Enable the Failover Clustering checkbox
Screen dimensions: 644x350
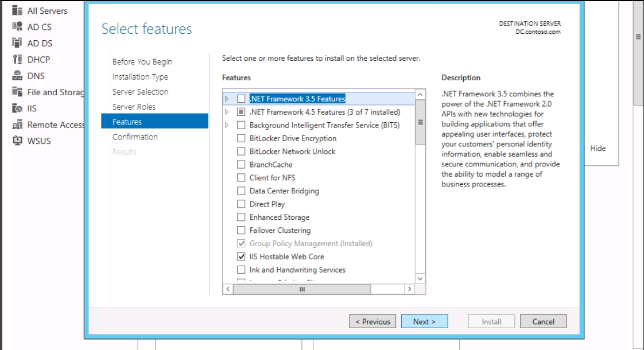241,231
